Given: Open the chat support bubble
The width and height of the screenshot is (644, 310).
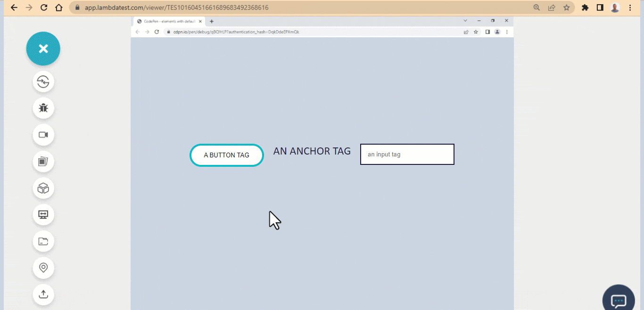Looking at the screenshot, I should pyautogui.click(x=619, y=300).
